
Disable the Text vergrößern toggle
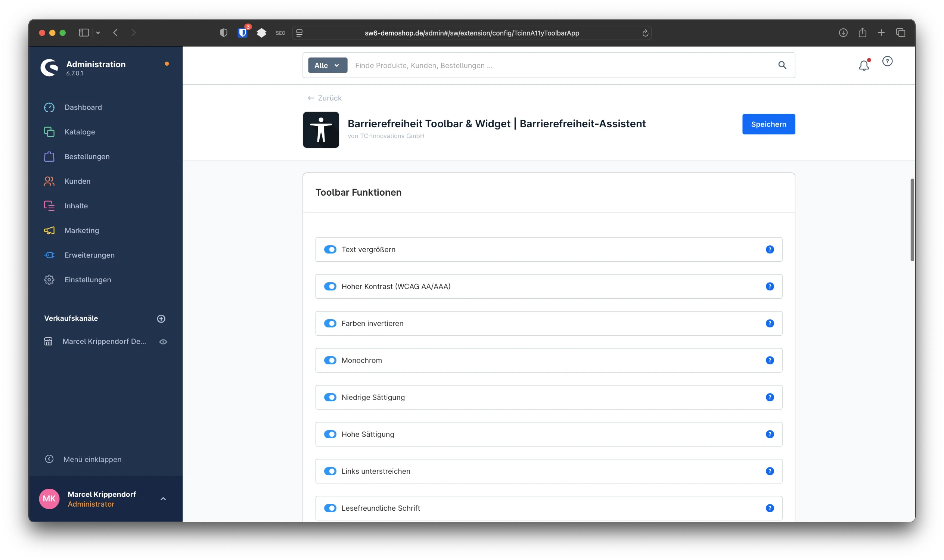(x=330, y=249)
